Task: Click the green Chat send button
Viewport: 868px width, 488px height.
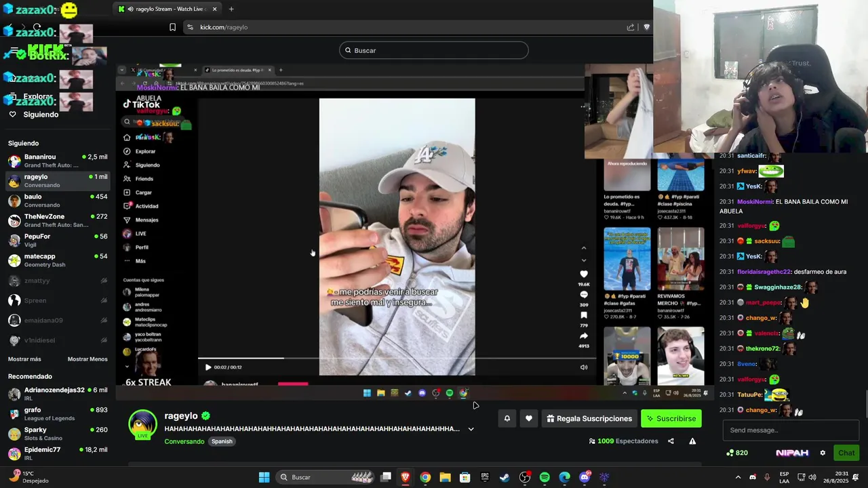Action: [846, 453]
